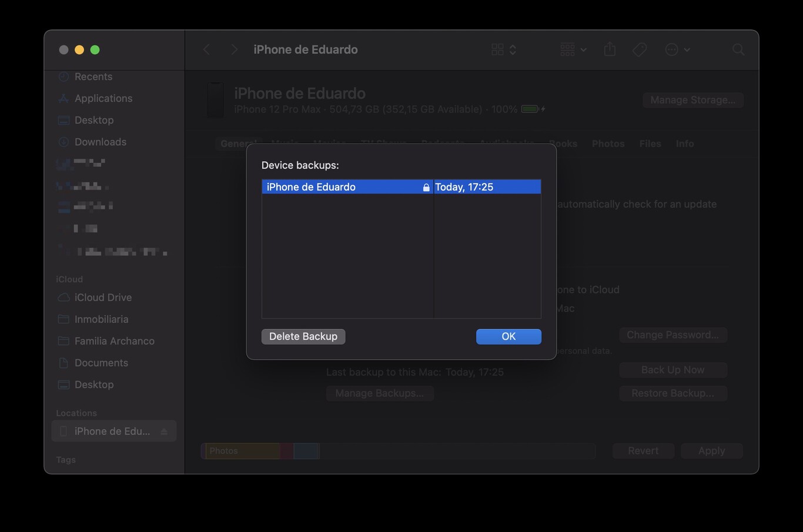Image resolution: width=803 pixels, height=532 pixels.
Task: Open the view switcher icon dropdown
Action: coord(504,50)
